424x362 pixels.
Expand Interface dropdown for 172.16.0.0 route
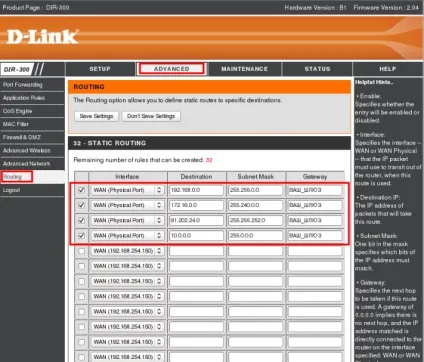pyautogui.click(x=127, y=205)
